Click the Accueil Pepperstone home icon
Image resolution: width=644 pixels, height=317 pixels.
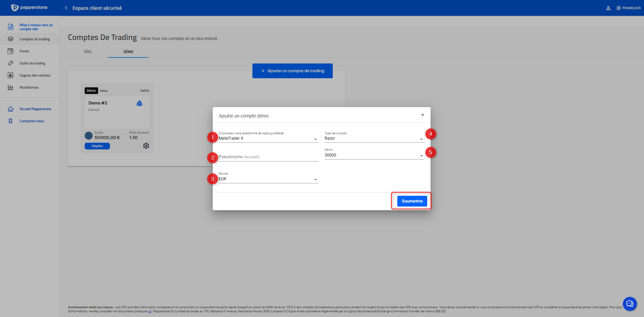click(x=11, y=109)
